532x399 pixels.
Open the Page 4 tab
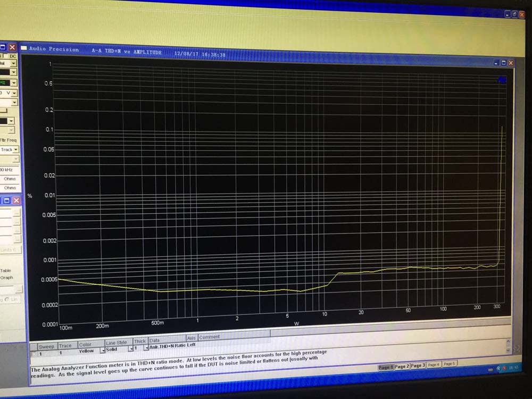(x=434, y=364)
